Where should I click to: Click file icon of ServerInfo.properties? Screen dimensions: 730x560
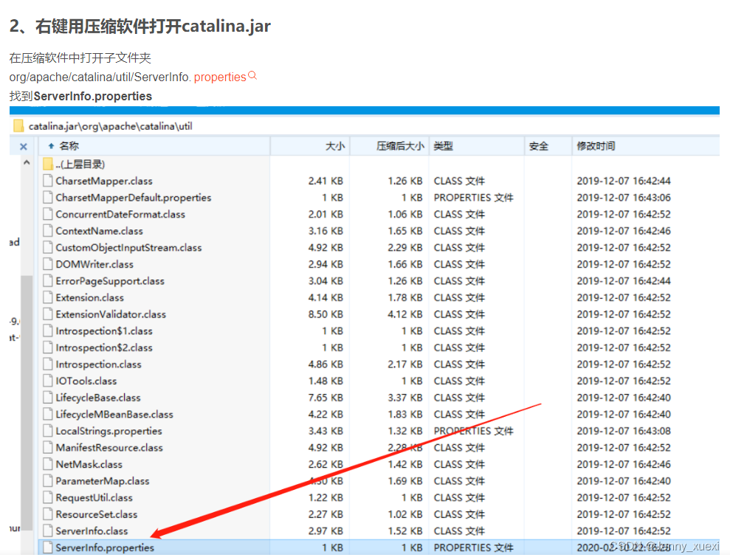(x=47, y=547)
